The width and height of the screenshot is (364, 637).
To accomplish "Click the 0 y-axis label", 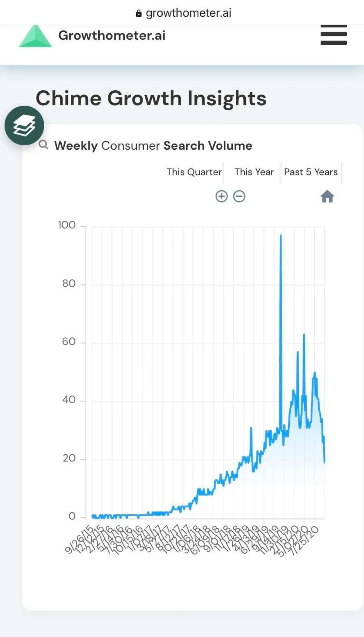I will point(72,516).
